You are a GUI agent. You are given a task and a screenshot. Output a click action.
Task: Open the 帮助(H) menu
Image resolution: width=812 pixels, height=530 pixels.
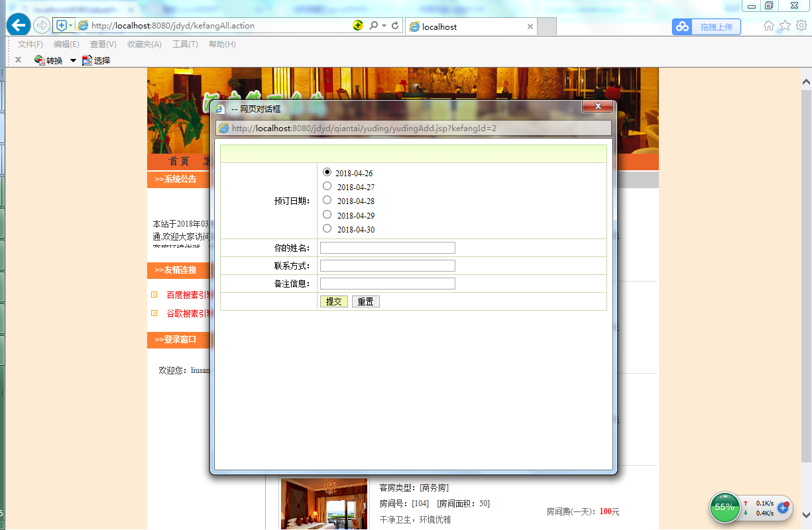tap(222, 44)
